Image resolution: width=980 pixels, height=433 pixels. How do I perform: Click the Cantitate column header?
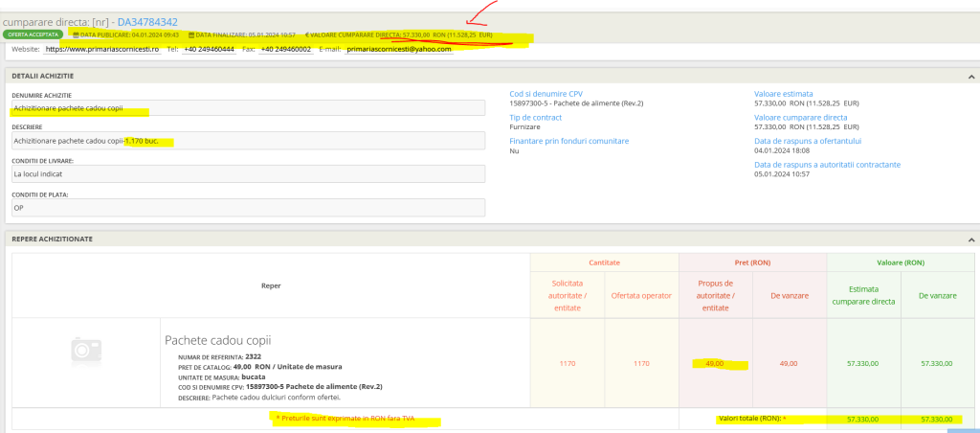pyautogui.click(x=604, y=262)
